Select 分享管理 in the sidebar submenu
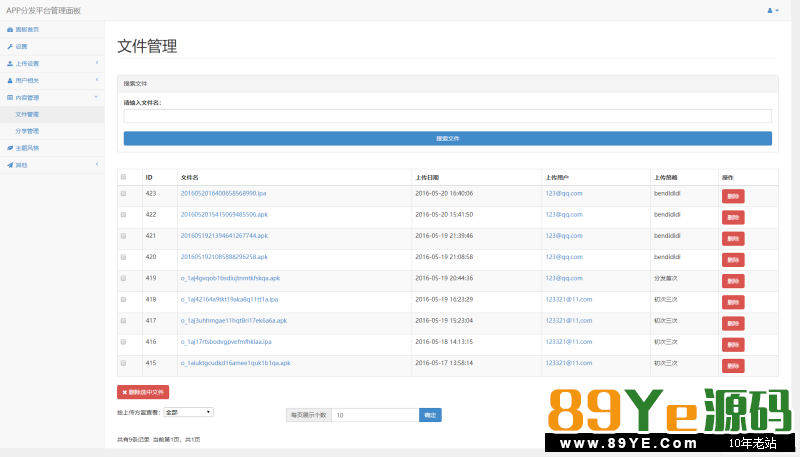The image size is (800, 457). 28,131
